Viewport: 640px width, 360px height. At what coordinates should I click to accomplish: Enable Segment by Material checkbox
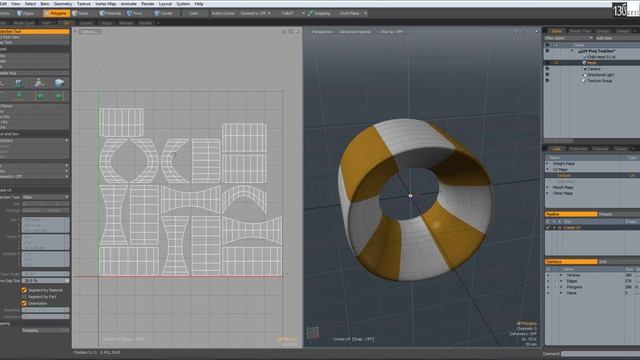pos(24,290)
